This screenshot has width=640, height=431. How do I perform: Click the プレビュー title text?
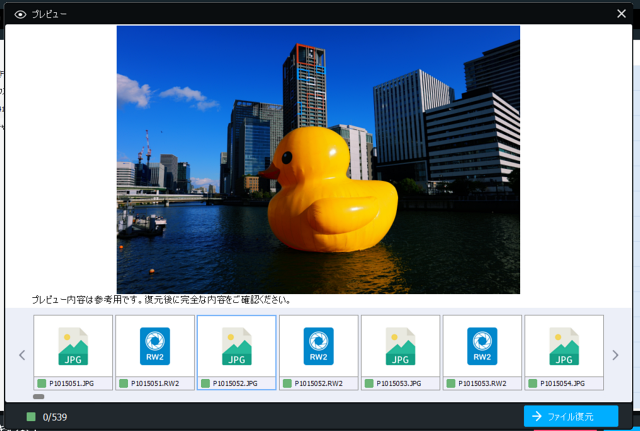click(x=49, y=14)
